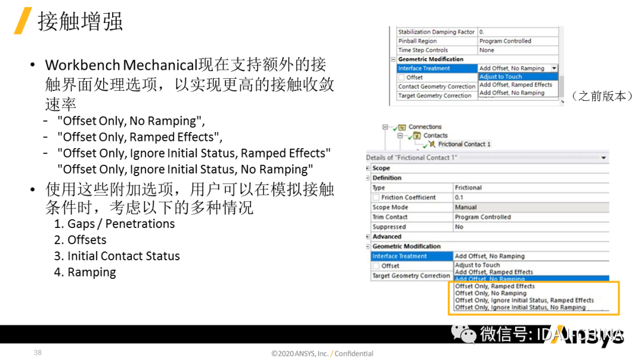
Task: Collapse the Contacts tree node
Action: [x=400, y=136]
